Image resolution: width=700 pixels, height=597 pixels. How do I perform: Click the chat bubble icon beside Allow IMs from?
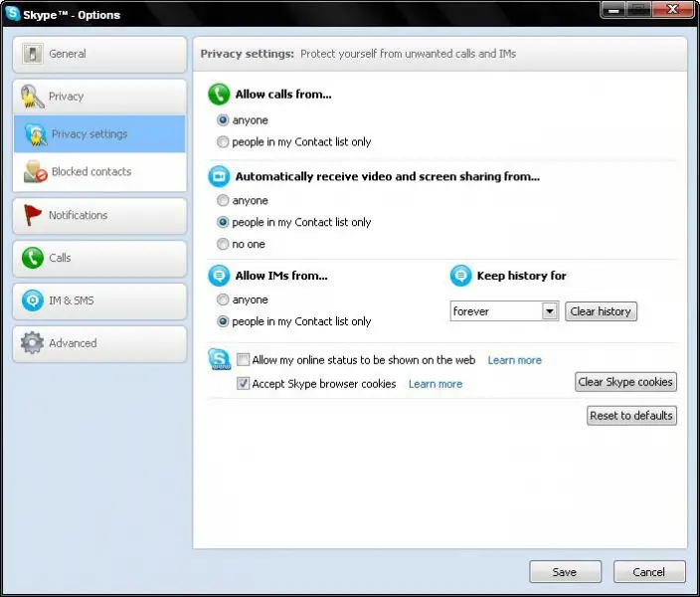coord(219,276)
